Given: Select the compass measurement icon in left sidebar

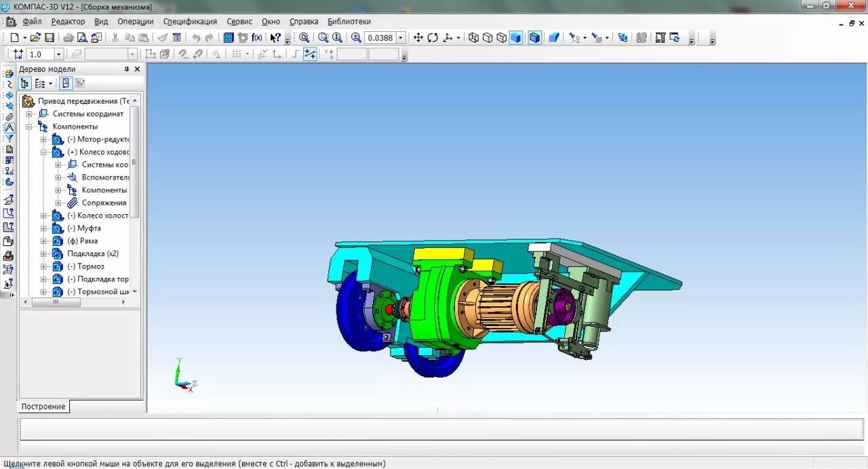Looking at the screenshot, I should tap(9, 127).
